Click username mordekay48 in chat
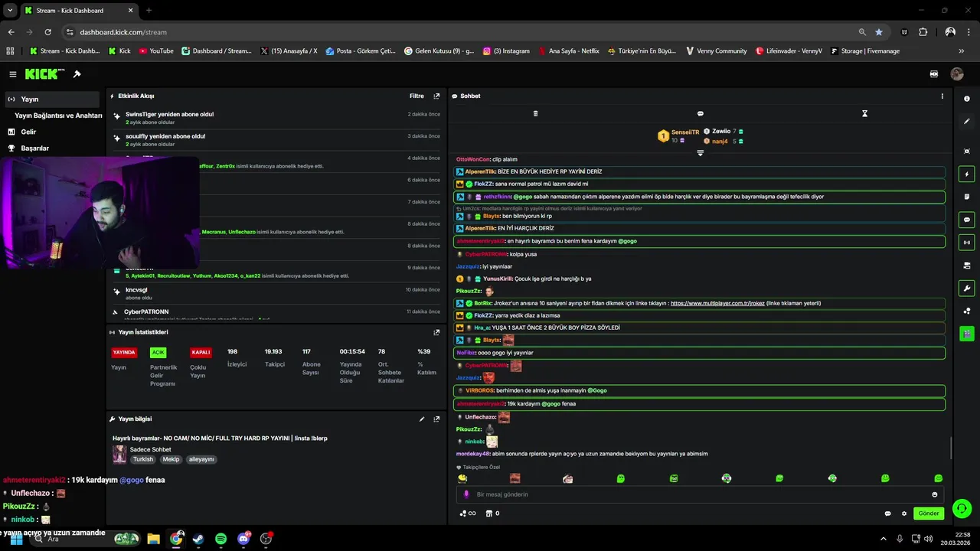 tap(472, 454)
